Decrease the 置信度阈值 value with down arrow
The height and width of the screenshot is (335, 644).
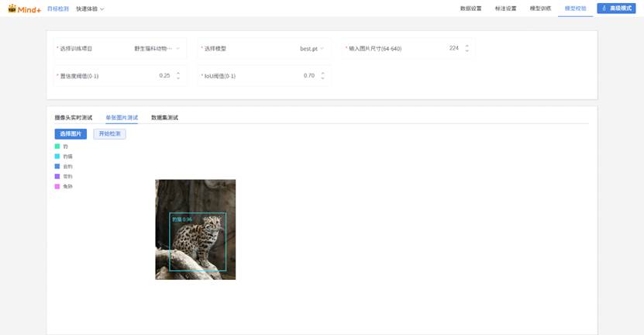click(x=178, y=78)
